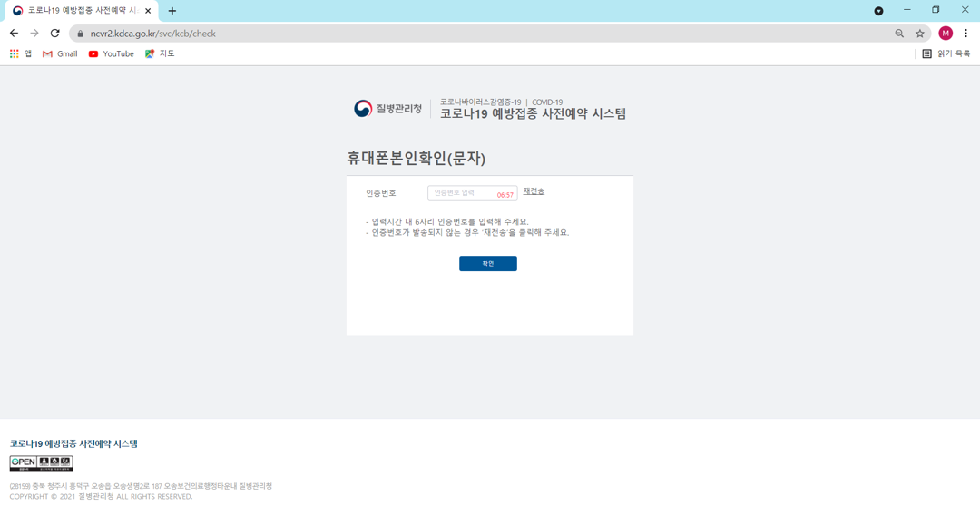Viewport: 980px width, 525px height.
Task: Open a new browser tab
Action: 171,11
